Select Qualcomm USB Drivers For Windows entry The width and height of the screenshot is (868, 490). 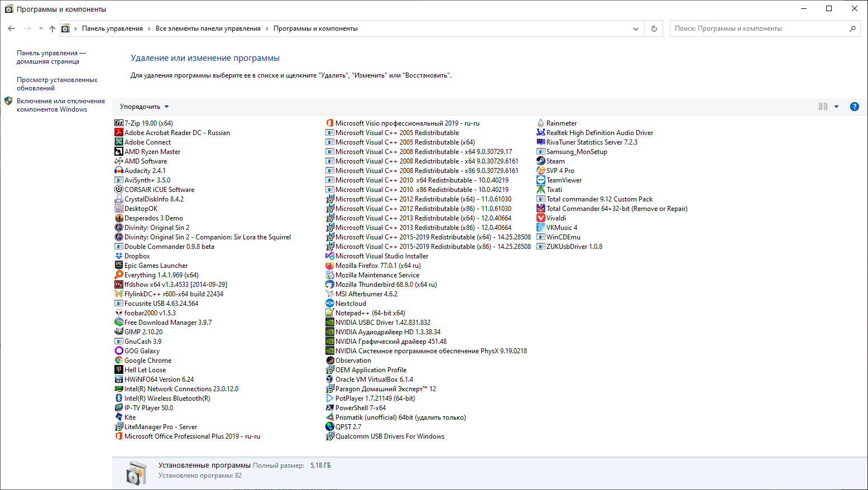(385, 436)
